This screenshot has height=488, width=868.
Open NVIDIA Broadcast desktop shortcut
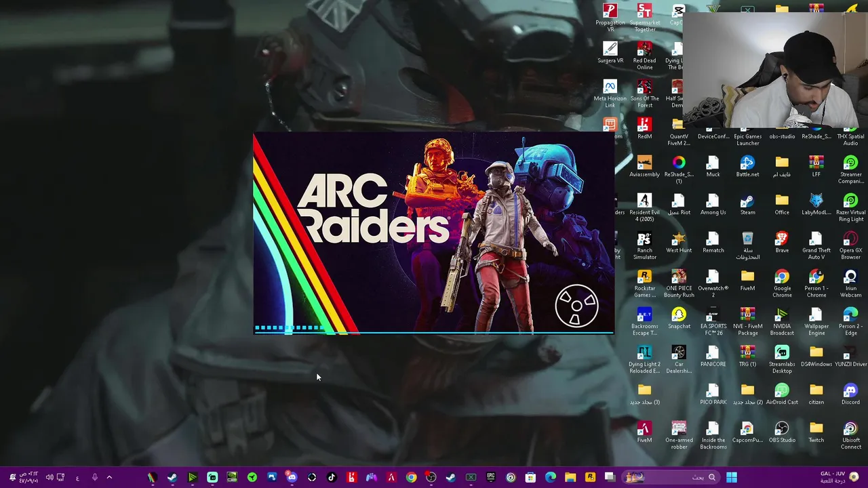pos(782,321)
